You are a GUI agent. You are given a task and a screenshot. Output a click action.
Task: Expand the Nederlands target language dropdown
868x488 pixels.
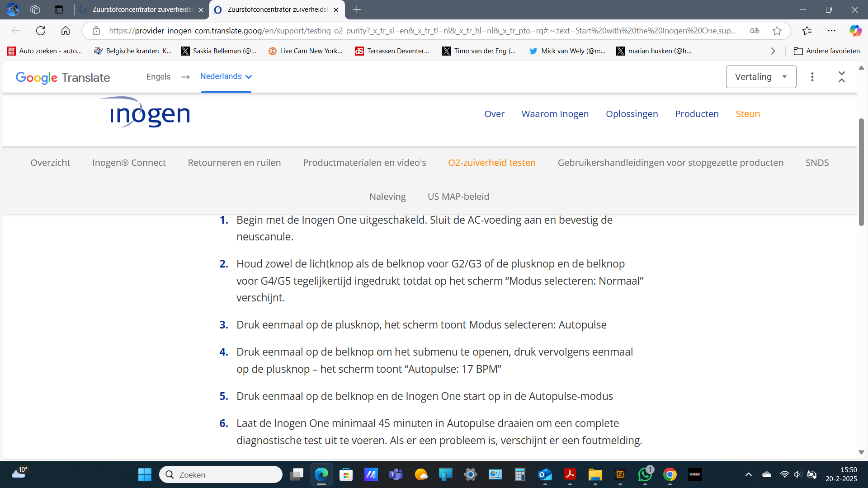[226, 76]
